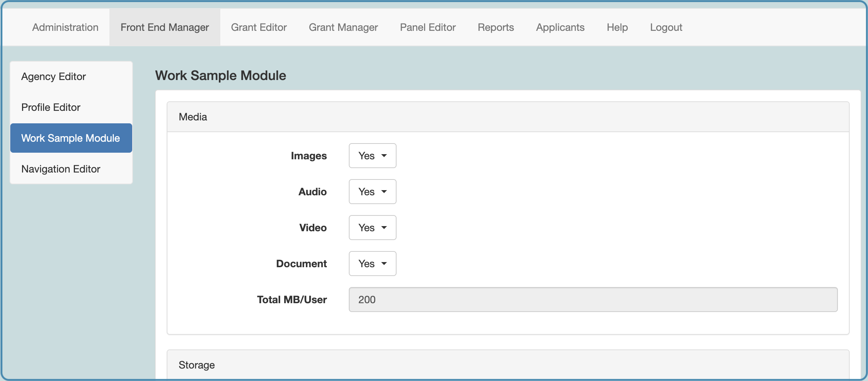Expand the Document Yes dropdown
The height and width of the screenshot is (381, 868).
coord(372,264)
